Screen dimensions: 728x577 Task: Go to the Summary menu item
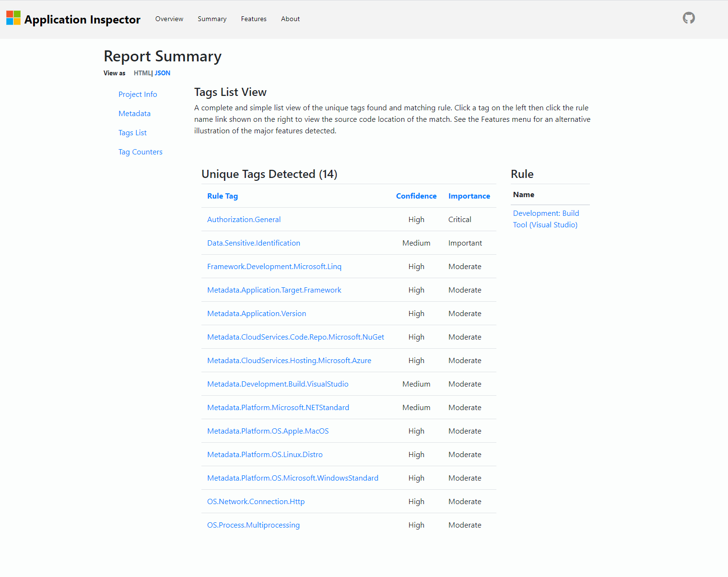(212, 19)
